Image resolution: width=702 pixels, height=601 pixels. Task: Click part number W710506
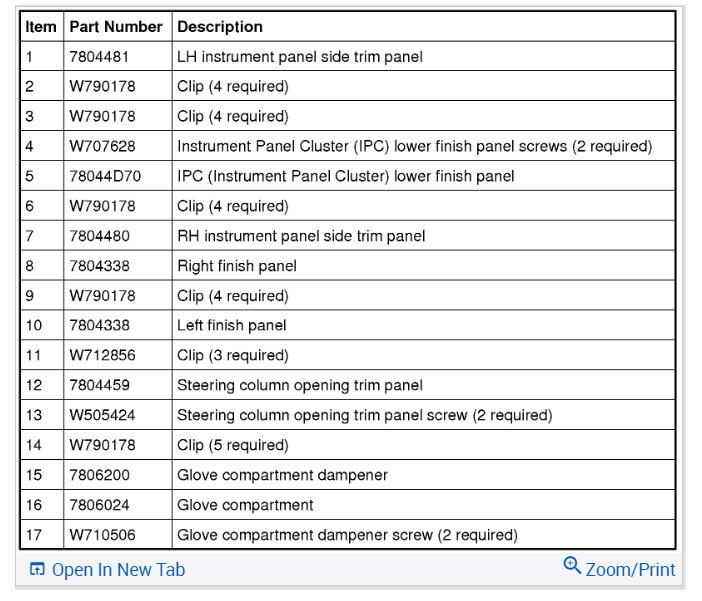click(x=102, y=535)
